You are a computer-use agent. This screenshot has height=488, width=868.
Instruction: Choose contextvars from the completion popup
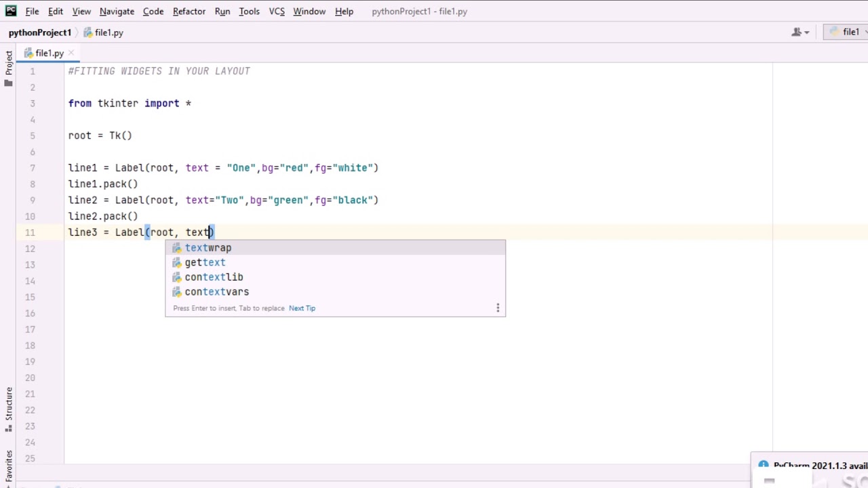335,292
